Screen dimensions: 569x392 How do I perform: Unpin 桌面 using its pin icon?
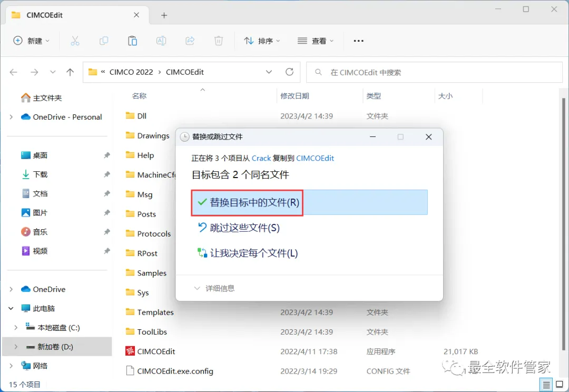(106, 155)
